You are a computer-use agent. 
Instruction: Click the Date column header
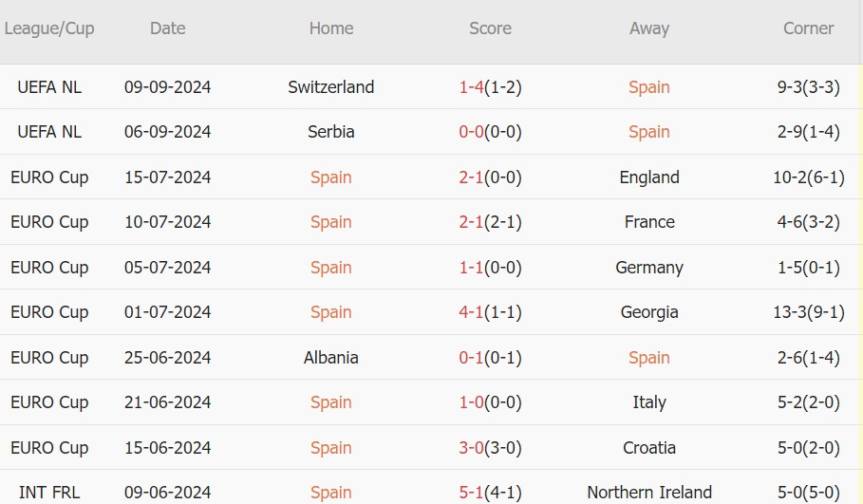(168, 28)
